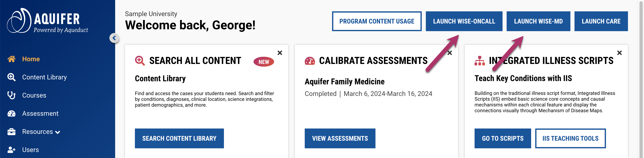Screen dimensions: 644x158
Task: Click the Assessment gauge icon
Action: pyautogui.click(x=12, y=114)
